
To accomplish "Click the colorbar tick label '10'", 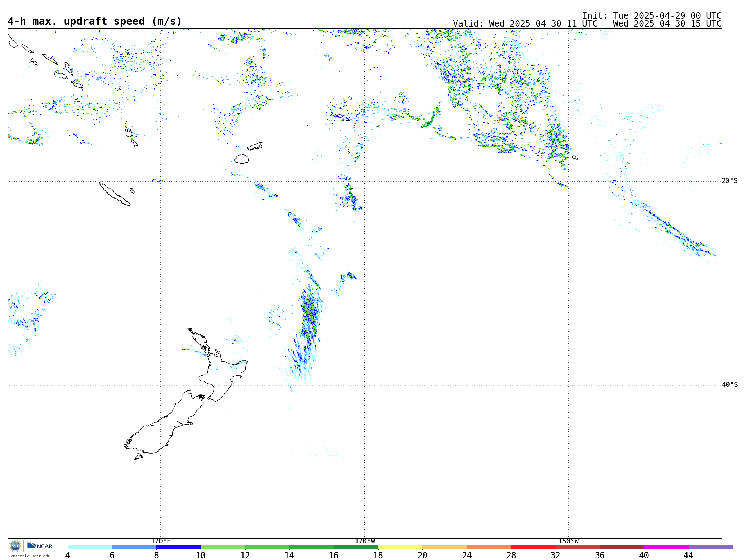I will pos(201,555).
